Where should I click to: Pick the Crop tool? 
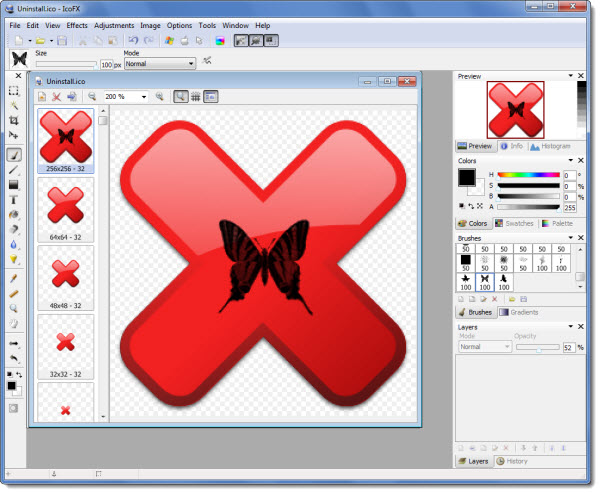click(14, 120)
